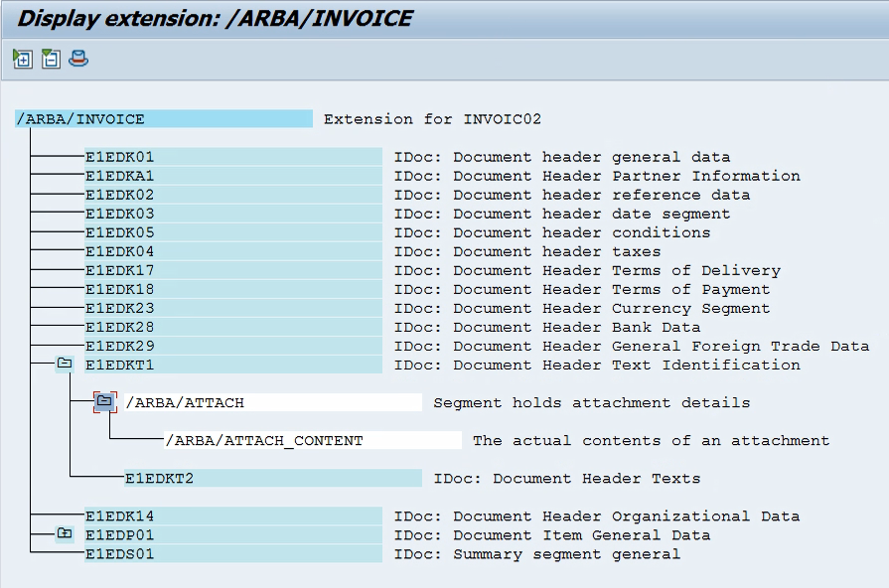
Task: Click 'Document Header Text Identification' text
Action: point(627,365)
